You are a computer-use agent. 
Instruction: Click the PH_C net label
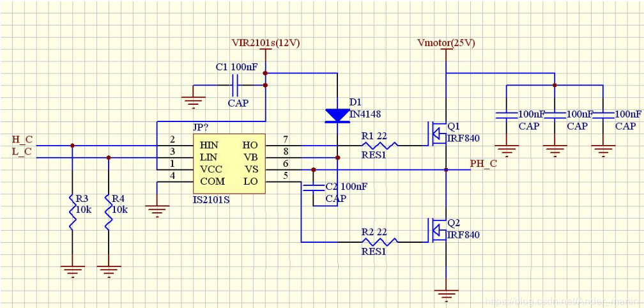[483, 164]
